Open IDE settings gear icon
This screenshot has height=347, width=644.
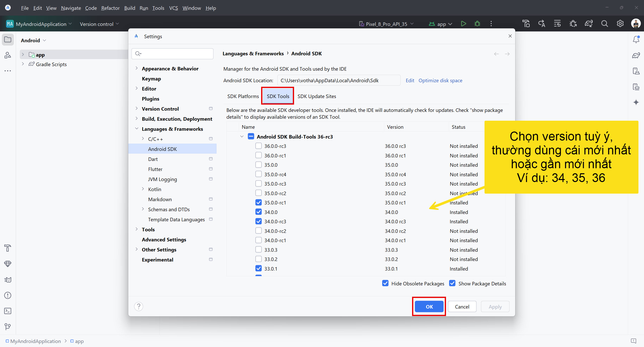pyautogui.click(x=620, y=24)
